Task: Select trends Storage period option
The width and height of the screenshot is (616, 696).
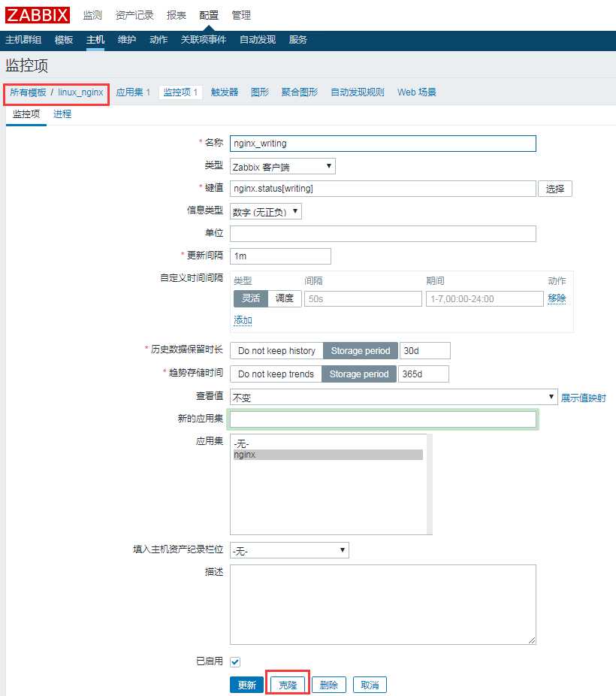Action: (x=359, y=374)
